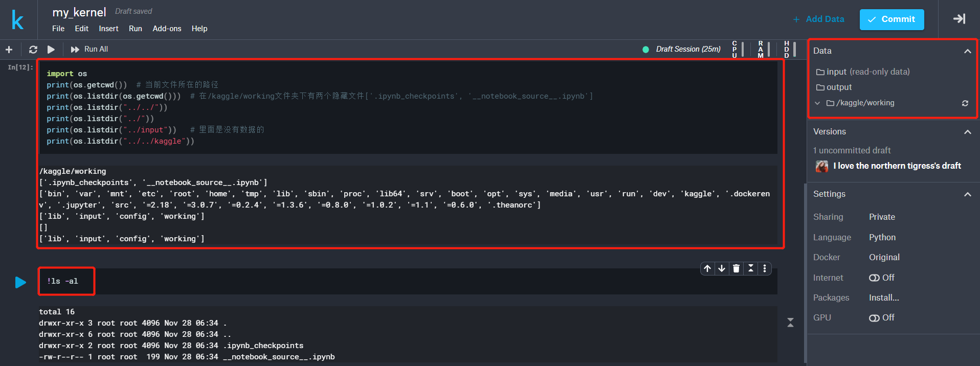This screenshot has height=366, width=980.
Task: Click Run All button
Action: pyautogui.click(x=90, y=49)
